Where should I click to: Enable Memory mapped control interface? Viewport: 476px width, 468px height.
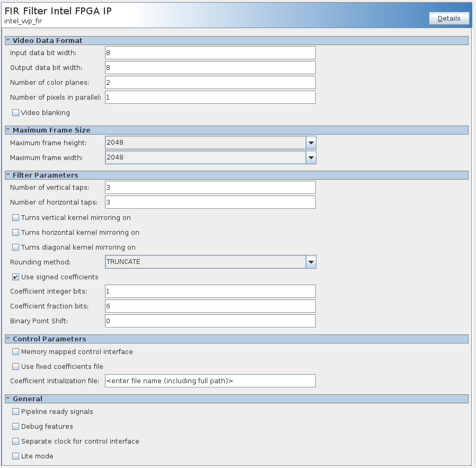pyautogui.click(x=15, y=352)
